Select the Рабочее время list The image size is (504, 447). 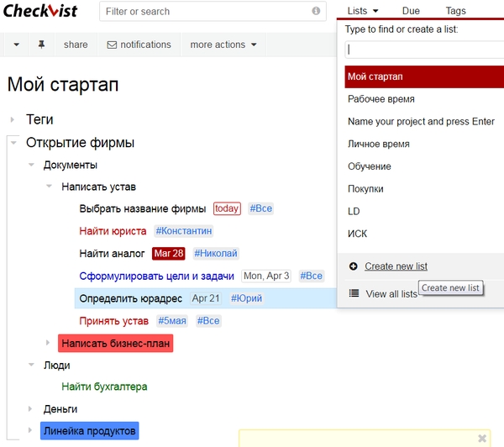[x=380, y=99]
